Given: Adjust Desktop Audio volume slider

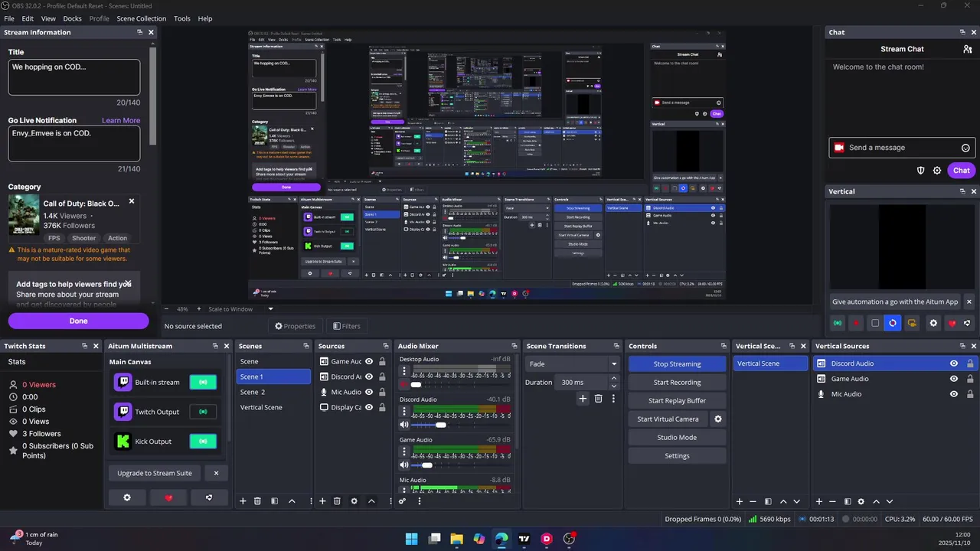Looking at the screenshot, I should [x=415, y=384].
